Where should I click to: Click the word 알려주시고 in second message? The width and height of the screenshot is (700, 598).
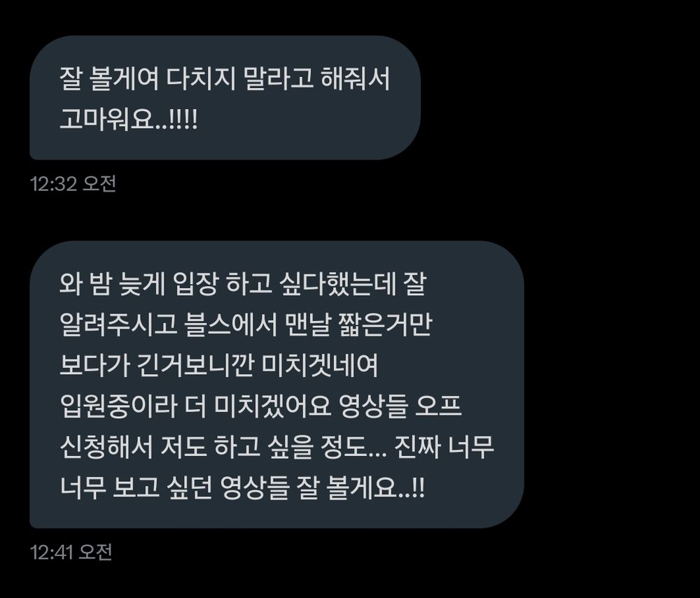118,325
